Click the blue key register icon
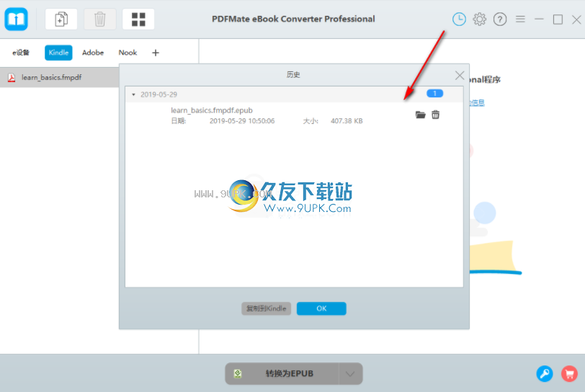 point(545,373)
